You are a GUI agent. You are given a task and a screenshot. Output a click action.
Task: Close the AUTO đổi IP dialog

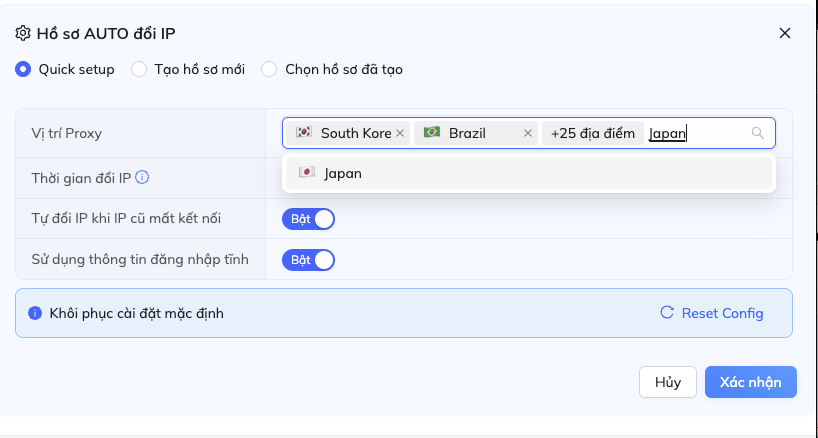[x=784, y=33]
